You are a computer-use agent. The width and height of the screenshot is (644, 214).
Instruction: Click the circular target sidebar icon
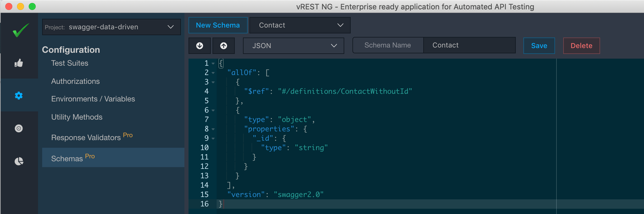19,128
